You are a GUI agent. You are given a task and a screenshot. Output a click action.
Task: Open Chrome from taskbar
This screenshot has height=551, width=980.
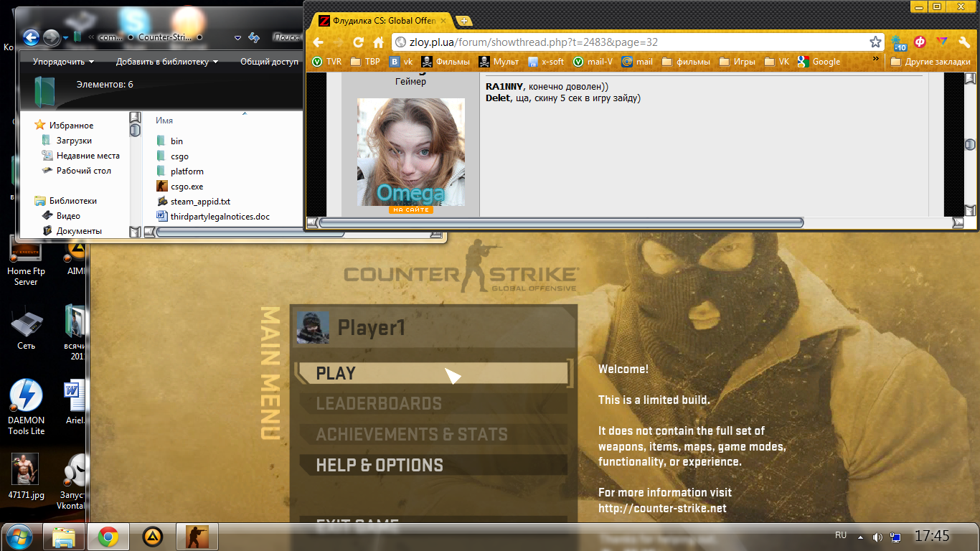(108, 536)
